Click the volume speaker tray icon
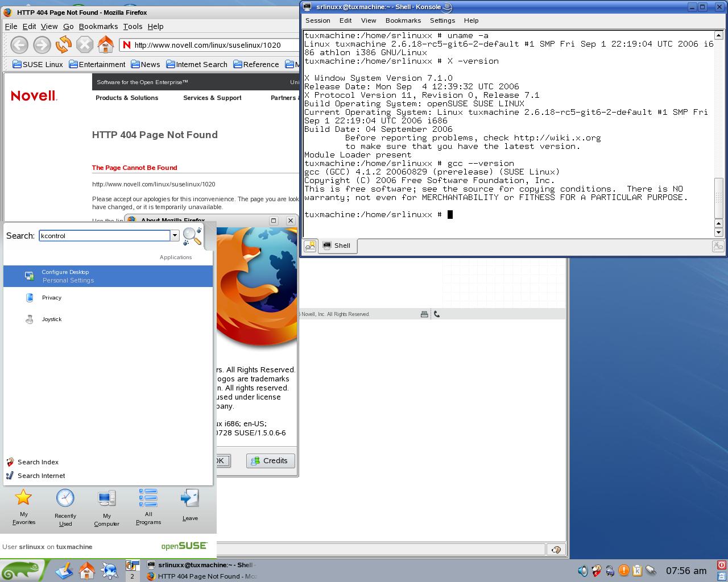Image resolution: width=728 pixels, height=582 pixels. coord(583,571)
